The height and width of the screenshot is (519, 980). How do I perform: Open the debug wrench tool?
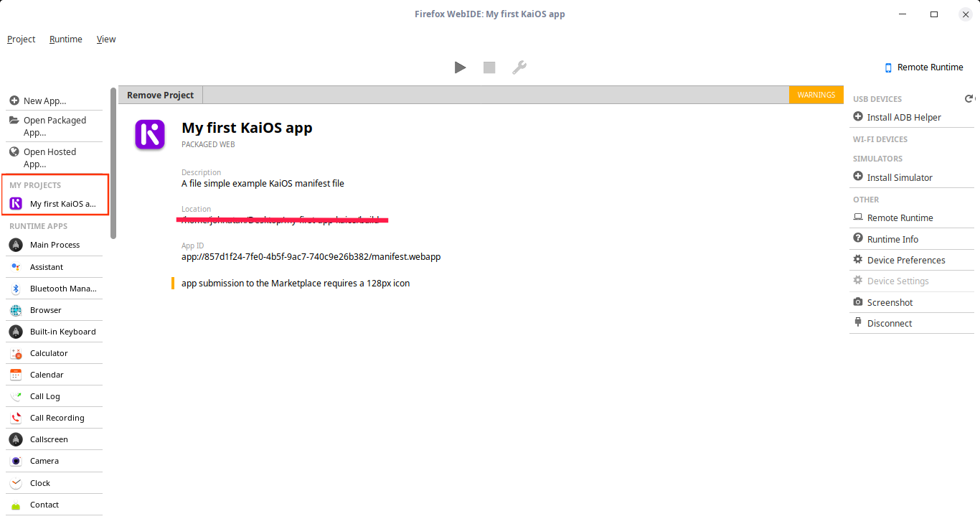(519, 67)
